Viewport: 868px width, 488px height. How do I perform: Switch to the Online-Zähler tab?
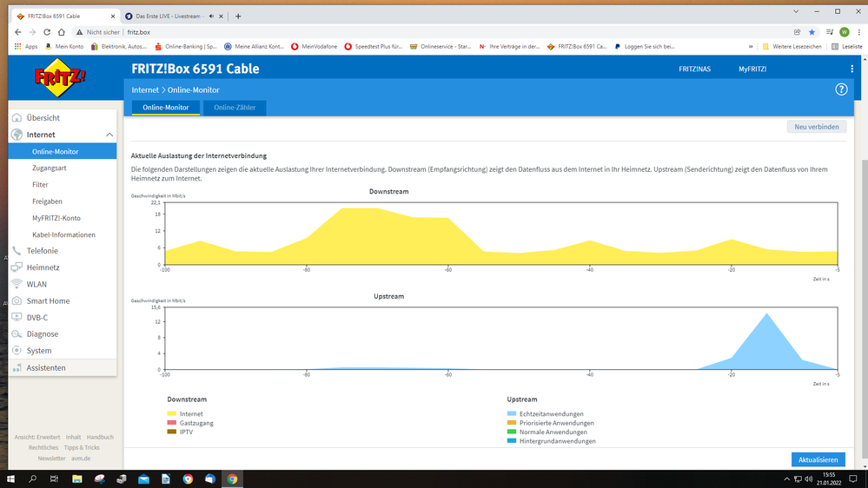click(235, 108)
